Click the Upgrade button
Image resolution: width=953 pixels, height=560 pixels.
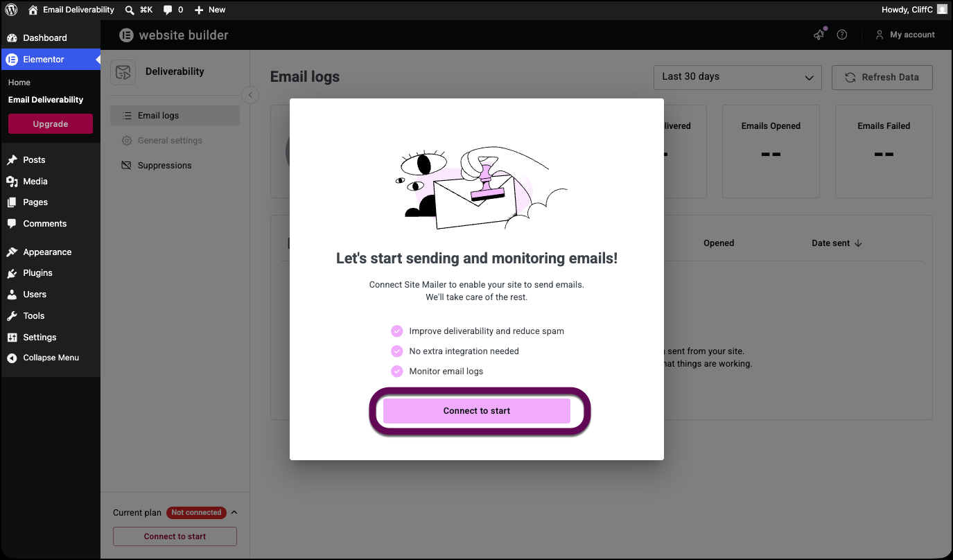click(51, 124)
